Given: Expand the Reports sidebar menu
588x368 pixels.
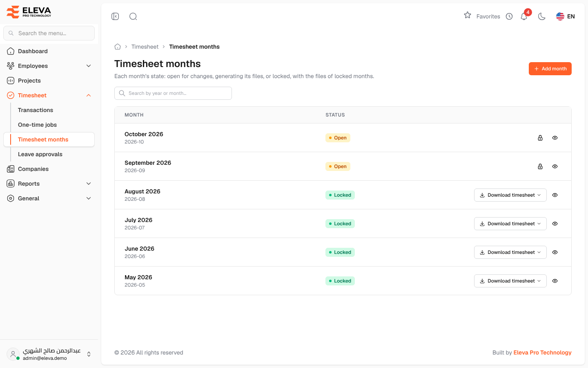Looking at the screenshot, I should tap(49, 184).
